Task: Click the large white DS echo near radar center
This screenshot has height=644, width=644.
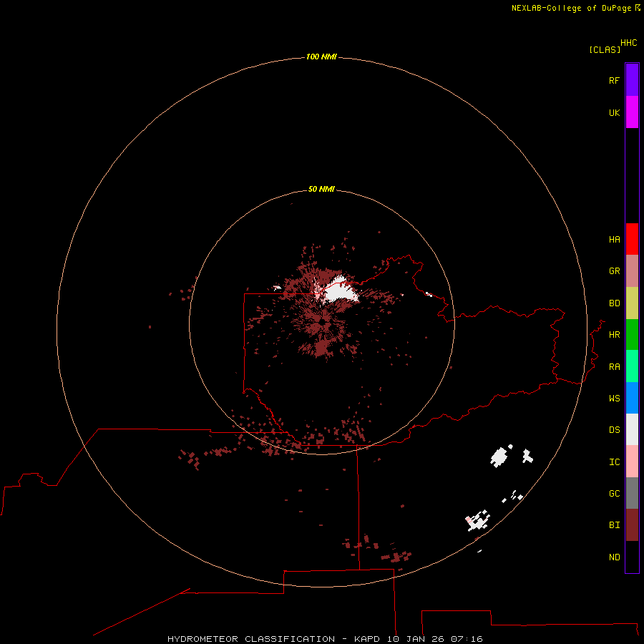Action: (339, 290)
